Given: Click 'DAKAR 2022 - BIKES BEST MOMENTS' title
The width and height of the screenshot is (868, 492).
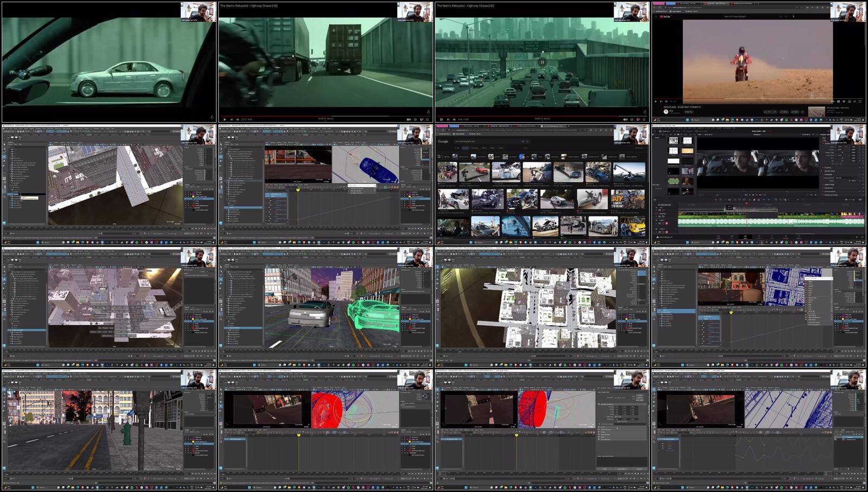Looking at the screenshot, I should click(682, 107).
